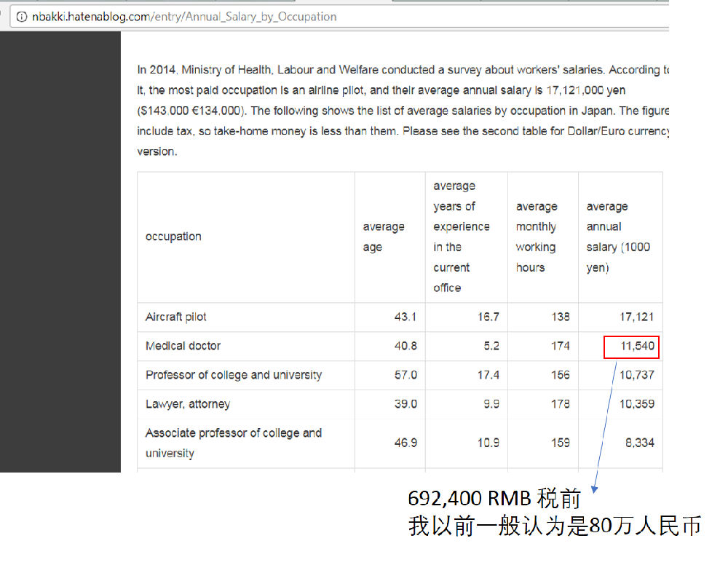
Task: Click the 'average monthly working hours' header
Action: [536, 237]
